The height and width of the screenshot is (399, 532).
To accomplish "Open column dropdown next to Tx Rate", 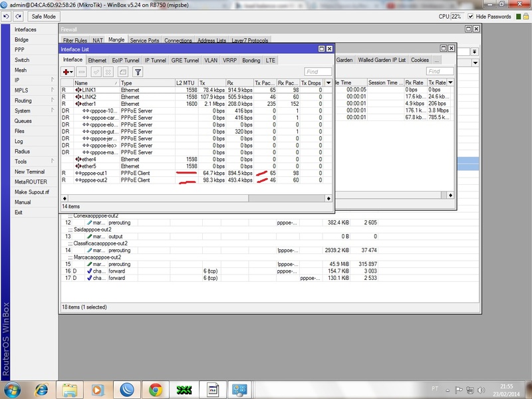I will 451,83.
